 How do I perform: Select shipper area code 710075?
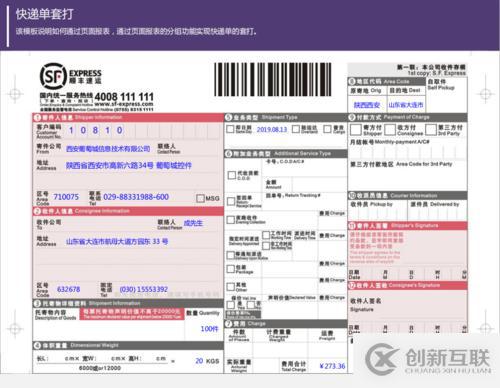tap(66, 197)
